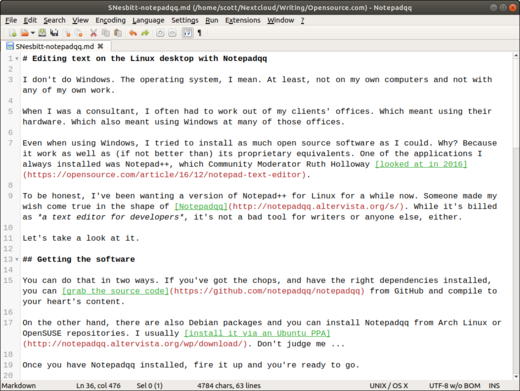Click the scrollbar down arrow

pyautogui.click(x=516, y=376)
